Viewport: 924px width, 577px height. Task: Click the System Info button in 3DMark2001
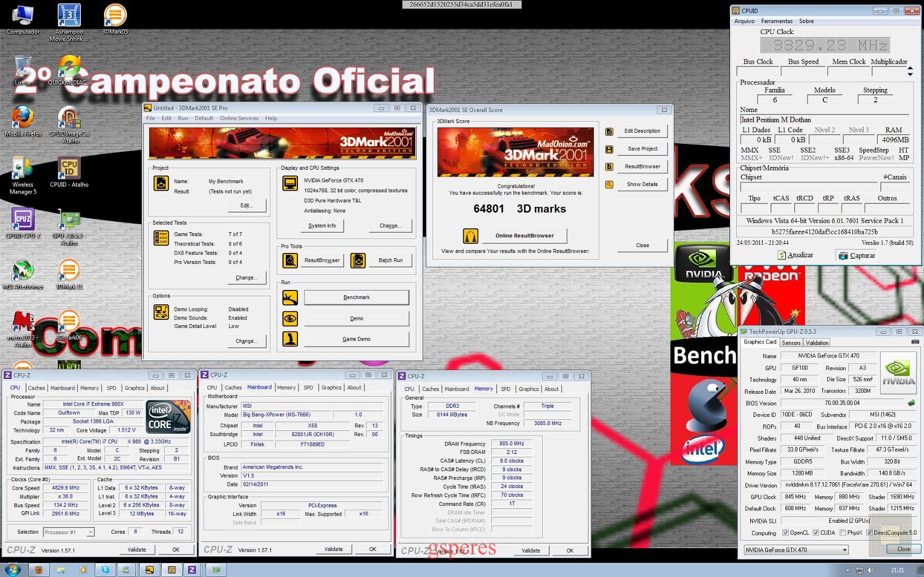coord(322,226)
